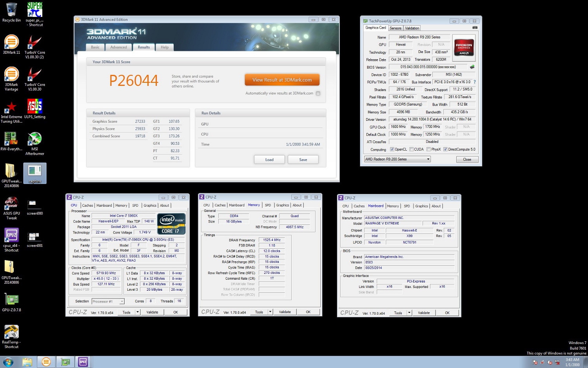Viewport: 588px width, 368px height.
Task: Expand Tools arrow in CPU-Z Memory window
Action: (270, 312)
